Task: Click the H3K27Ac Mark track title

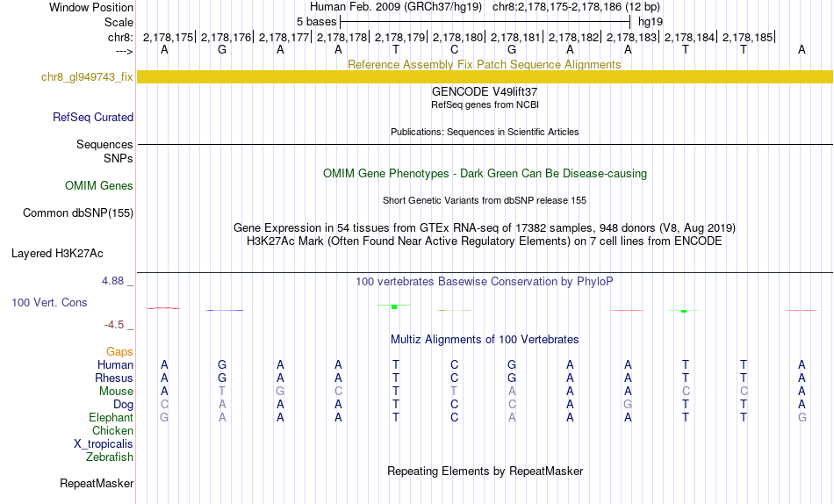Action: (485, 241)
